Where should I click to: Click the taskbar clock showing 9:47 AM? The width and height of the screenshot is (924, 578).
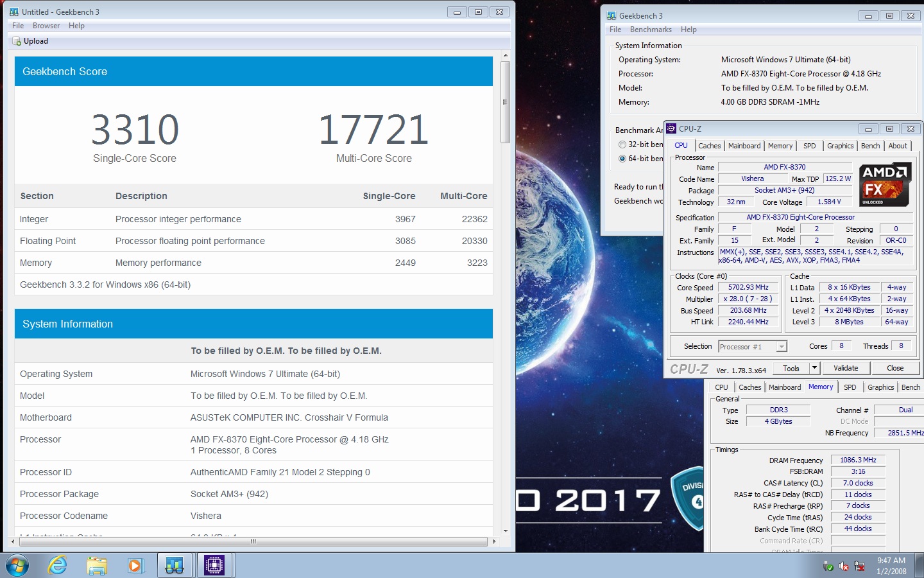click(x=891, y=566)
